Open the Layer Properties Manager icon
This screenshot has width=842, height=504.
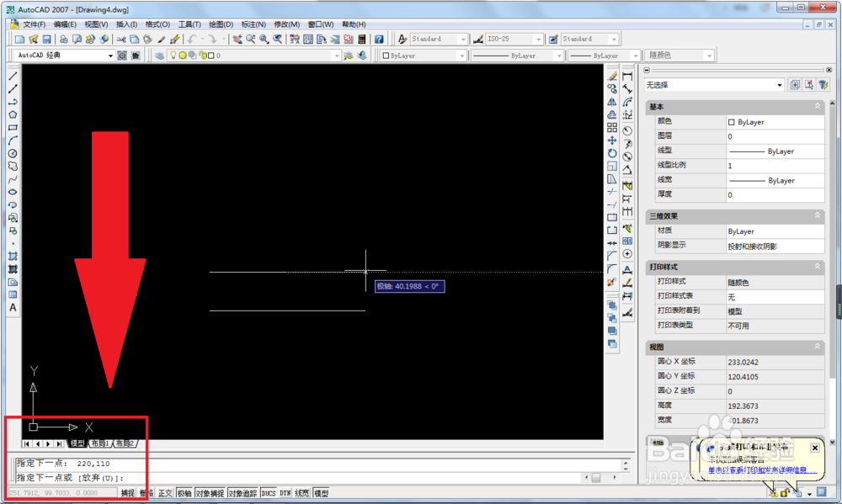(159, 56)
